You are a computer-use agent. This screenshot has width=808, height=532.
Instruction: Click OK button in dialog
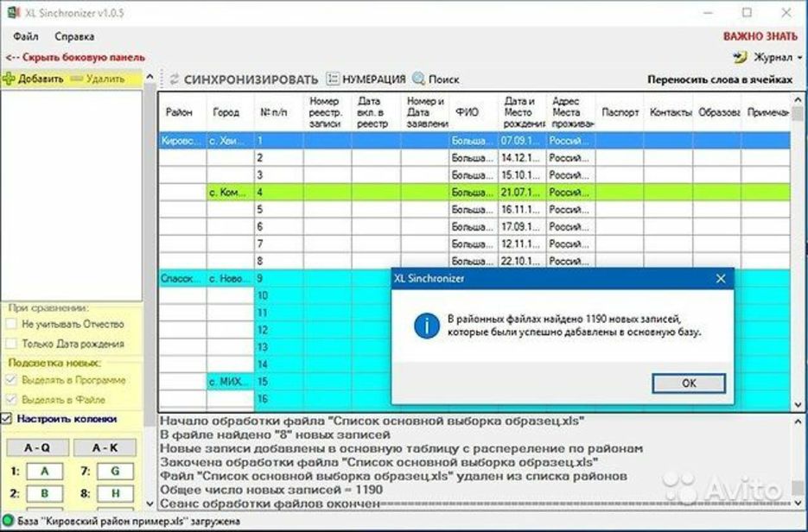tap(689, 383)
